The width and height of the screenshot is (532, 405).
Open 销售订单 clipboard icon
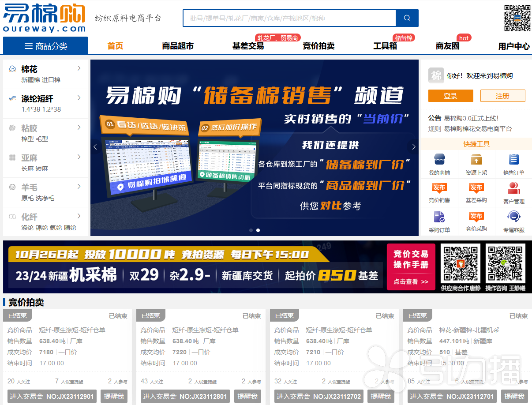pyautogui.click(x=513, y=160)
